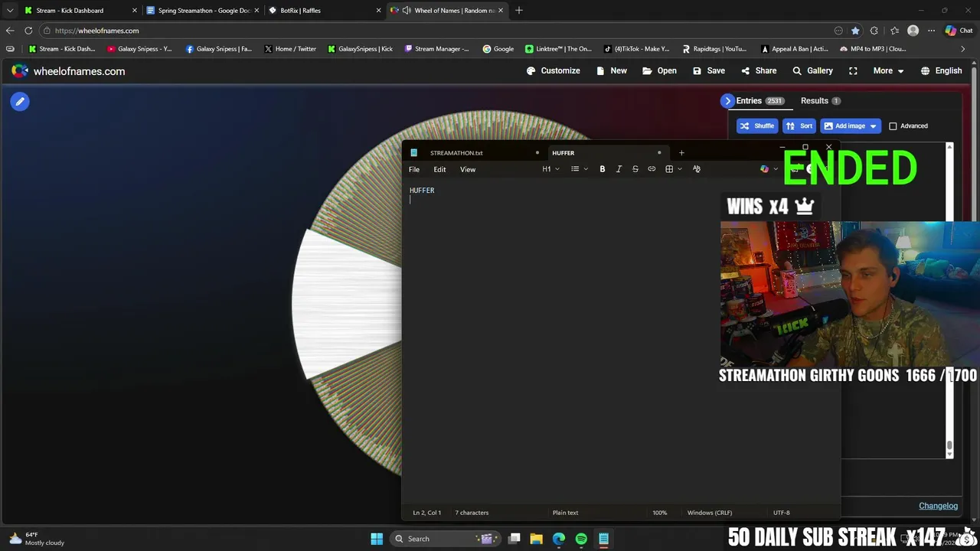Collapse entries panel with the blue arrow icon
Viewport: 980px width, 551px height.
tap(727, 101)
